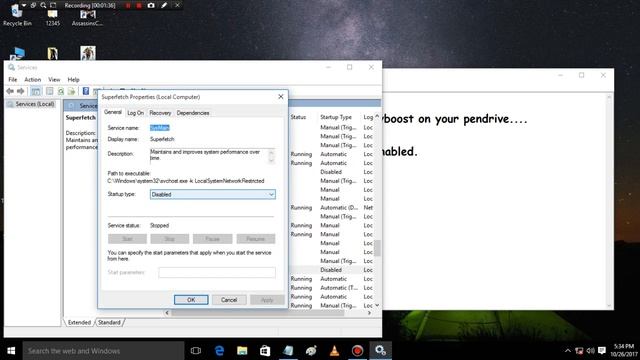Click OK in Superfetch Properties
Screen dimensions: 640x360
click(x=191, y=300)
